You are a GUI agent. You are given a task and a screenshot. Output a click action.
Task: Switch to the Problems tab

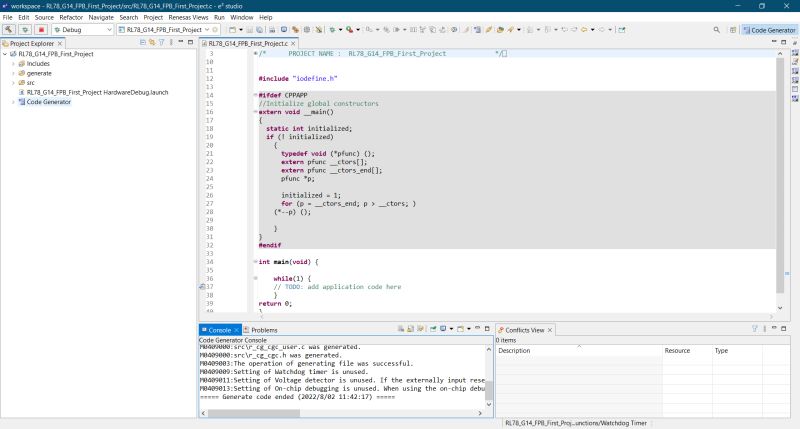click(x=260, y=330)
